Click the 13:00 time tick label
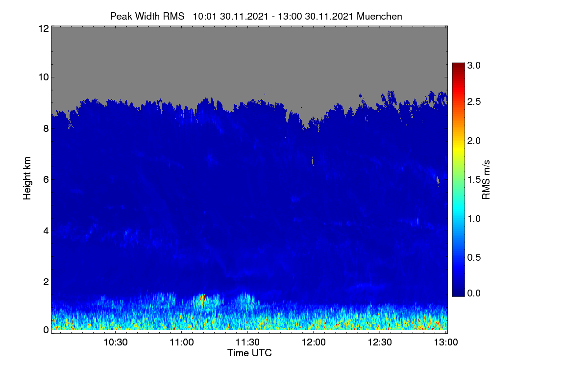Image resolution: width=588 pixels, height=392 pixels. (446, 343)
